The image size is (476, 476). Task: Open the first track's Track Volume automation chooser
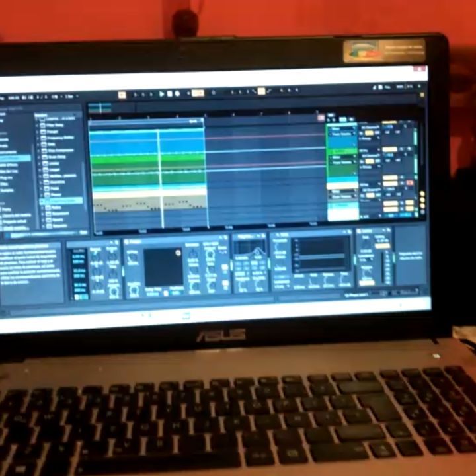[x=343, y=134]
